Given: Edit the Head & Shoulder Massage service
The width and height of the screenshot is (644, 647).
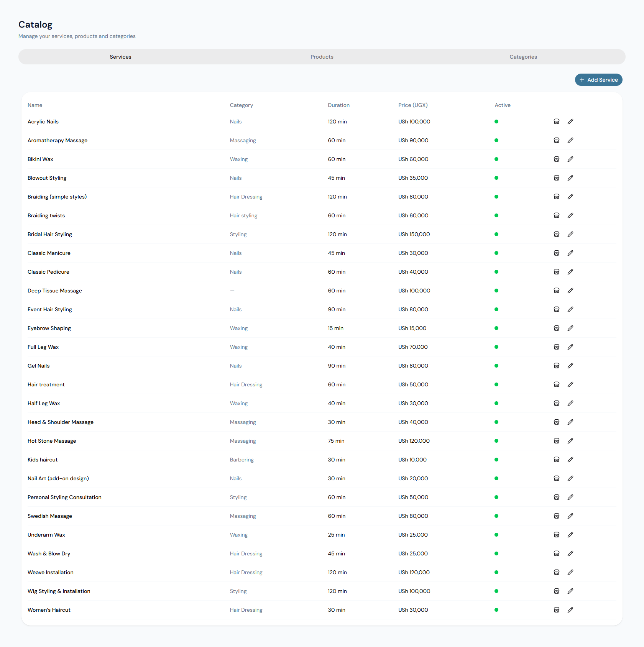Looking at the screenshot, I should click(x=570, y=422).
